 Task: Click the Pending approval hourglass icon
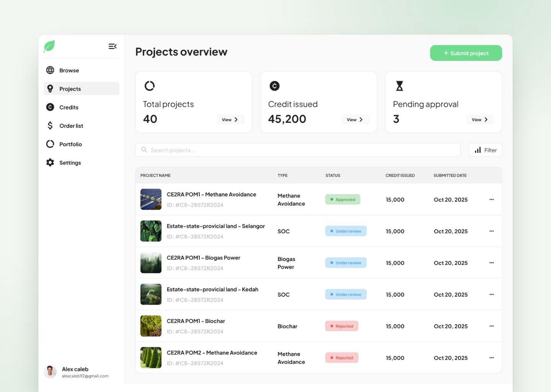point(399,86)
